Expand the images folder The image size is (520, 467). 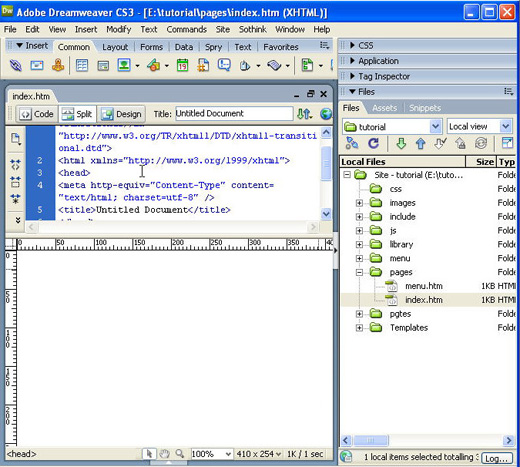click(359, 203)
